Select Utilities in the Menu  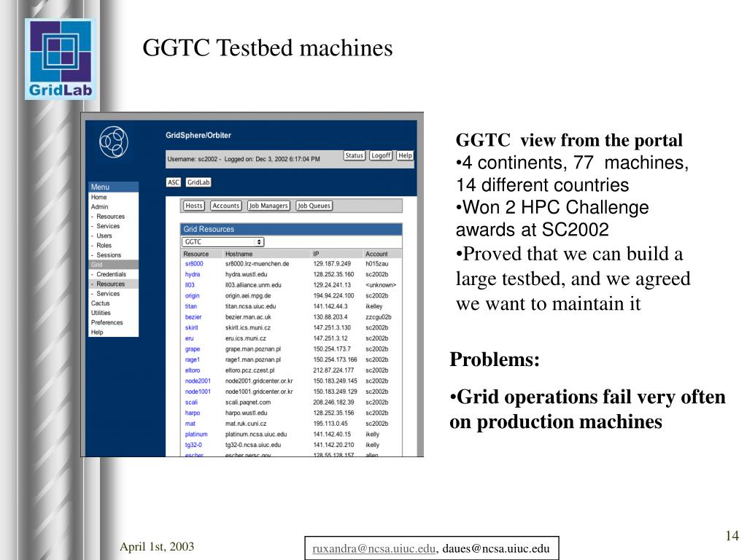[x=101, y=313]
